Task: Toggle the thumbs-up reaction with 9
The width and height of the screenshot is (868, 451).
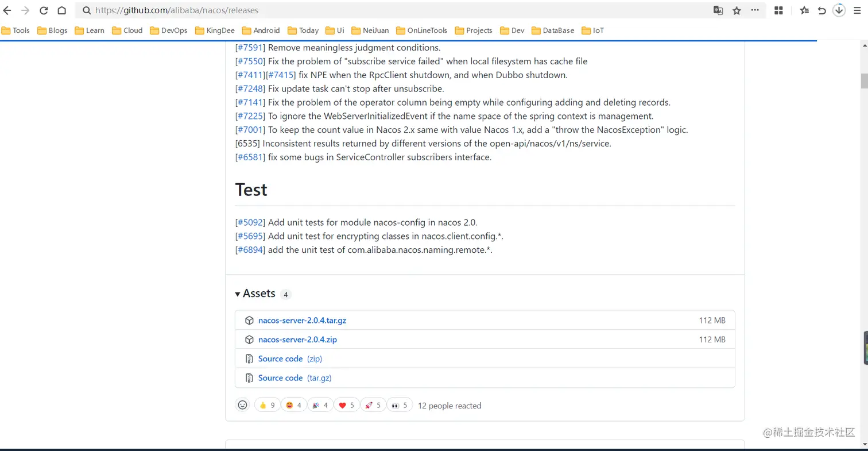Action: (x=267, y=405)
